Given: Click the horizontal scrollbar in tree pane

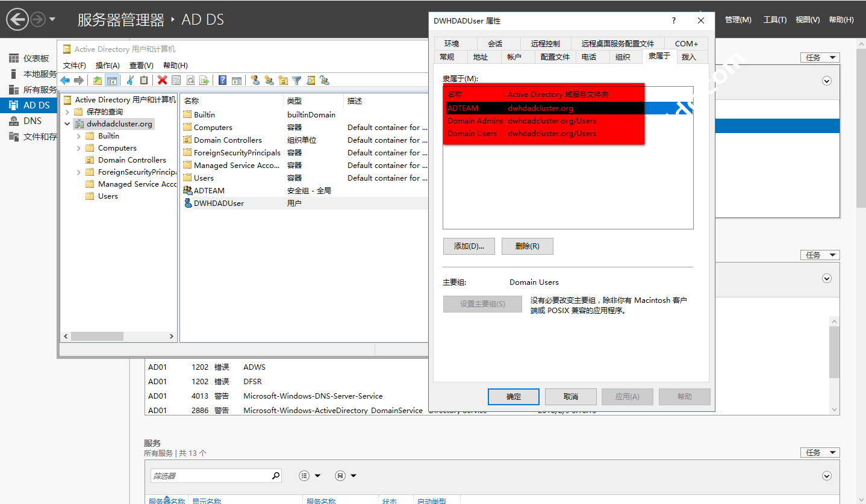Looking at the screenshot, I should coord(96,336).
